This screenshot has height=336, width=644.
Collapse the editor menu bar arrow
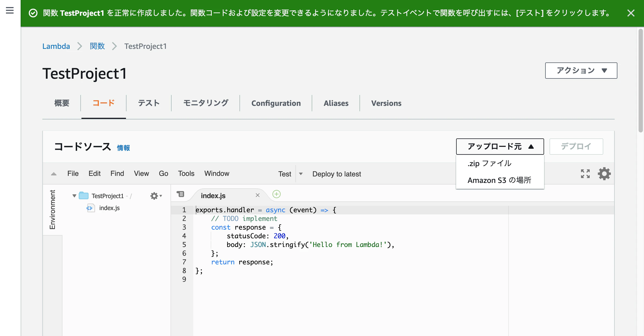point(54,174)
